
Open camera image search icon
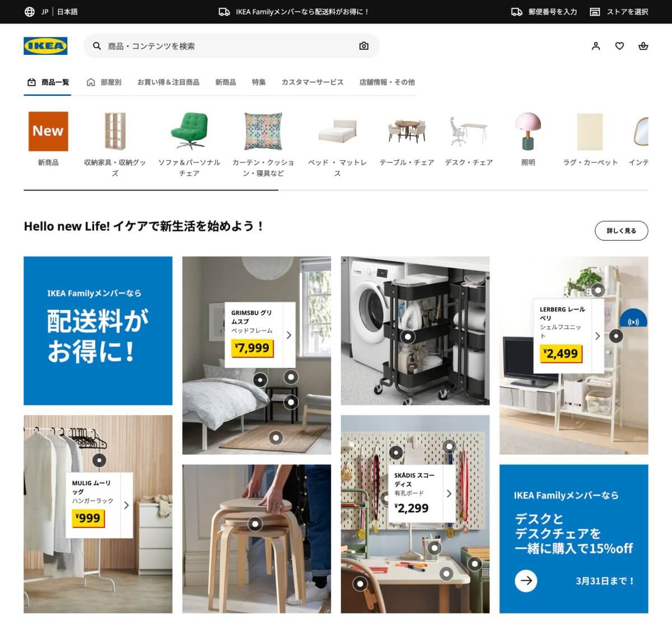364,46
